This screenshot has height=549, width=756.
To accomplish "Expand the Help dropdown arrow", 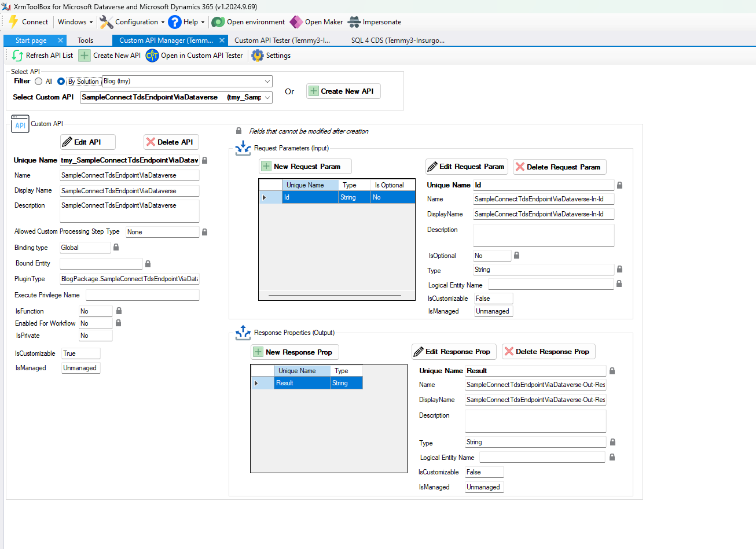I will click(203, 23).
